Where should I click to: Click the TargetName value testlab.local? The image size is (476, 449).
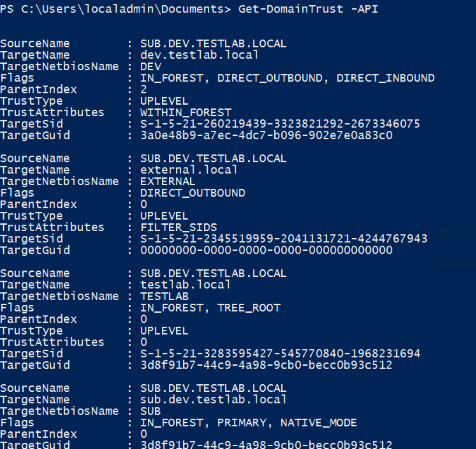[185, 285]
